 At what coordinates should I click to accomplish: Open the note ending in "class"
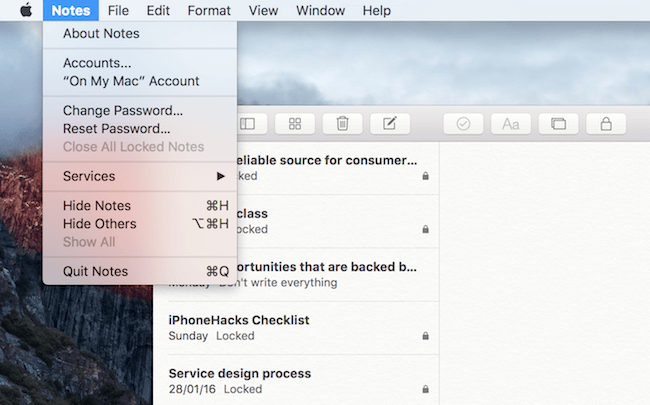pyautogui.click(x=338, y=221)
